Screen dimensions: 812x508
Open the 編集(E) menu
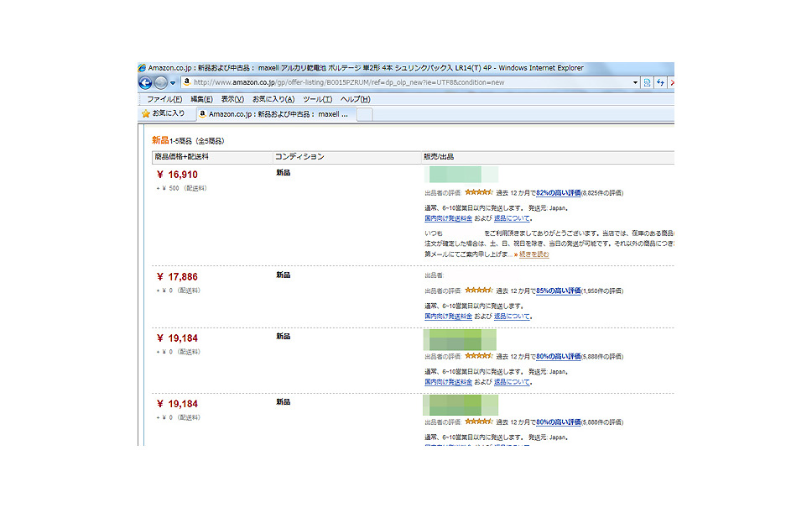(x=201, y=99)
